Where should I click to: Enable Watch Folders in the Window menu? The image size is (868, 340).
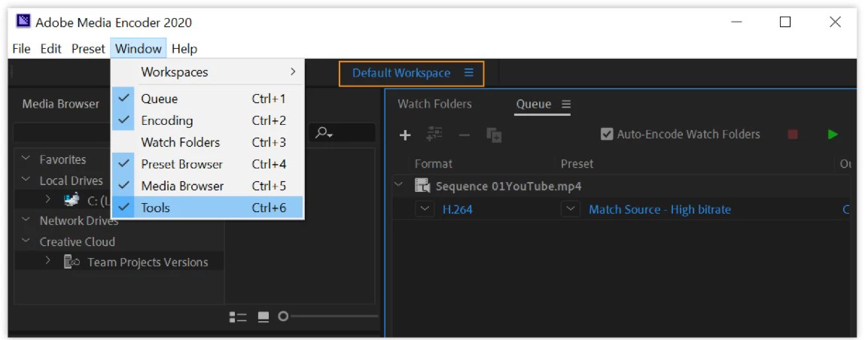coord(208,143)
